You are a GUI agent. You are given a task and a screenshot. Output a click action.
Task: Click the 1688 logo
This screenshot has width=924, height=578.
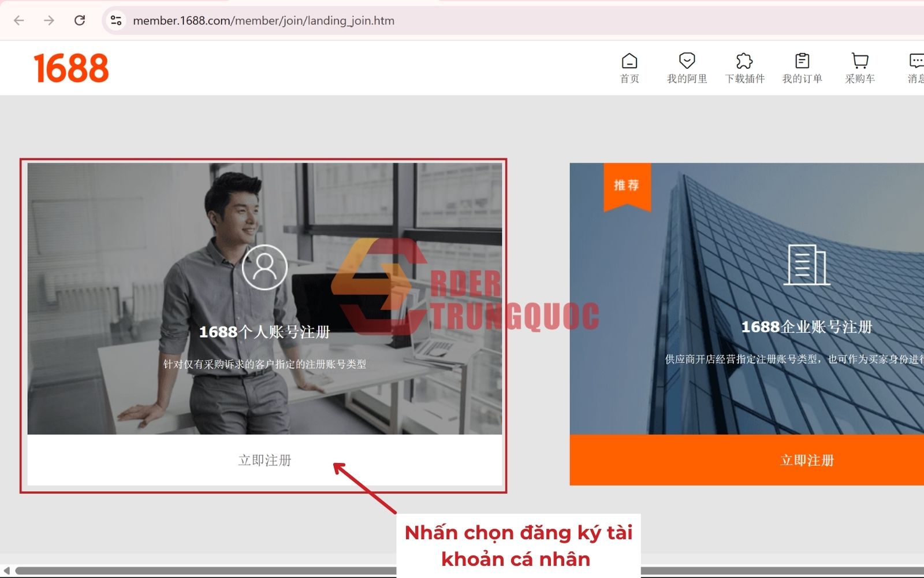(71, 68)
